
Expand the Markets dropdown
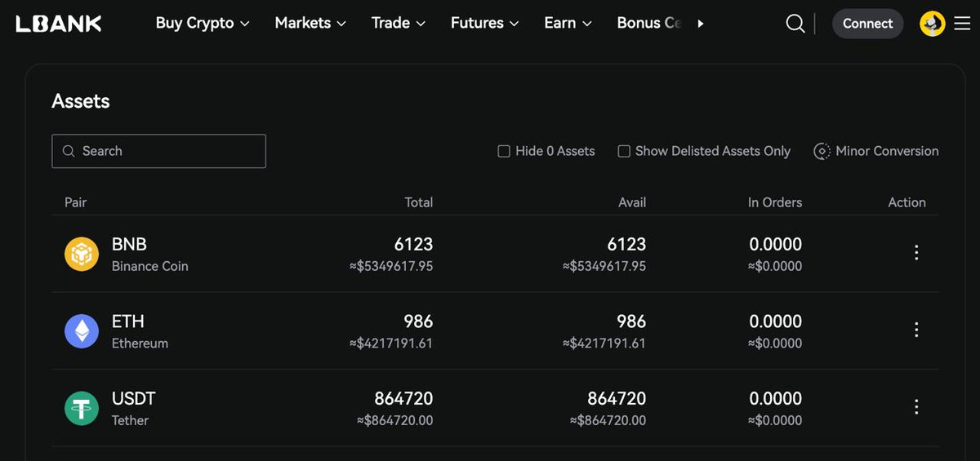point(310,23)
